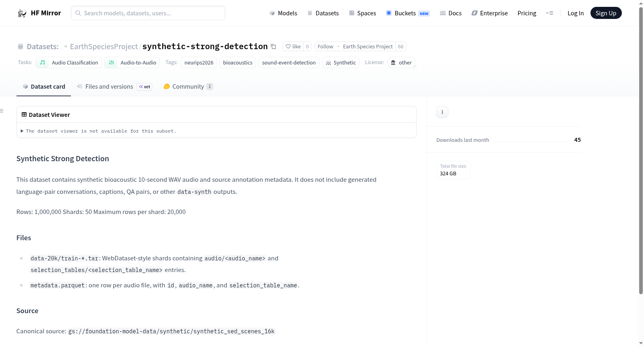Screen dimensions: 644x347
Task: Open the Files and versions tab
Action: (x=114, y=86)
